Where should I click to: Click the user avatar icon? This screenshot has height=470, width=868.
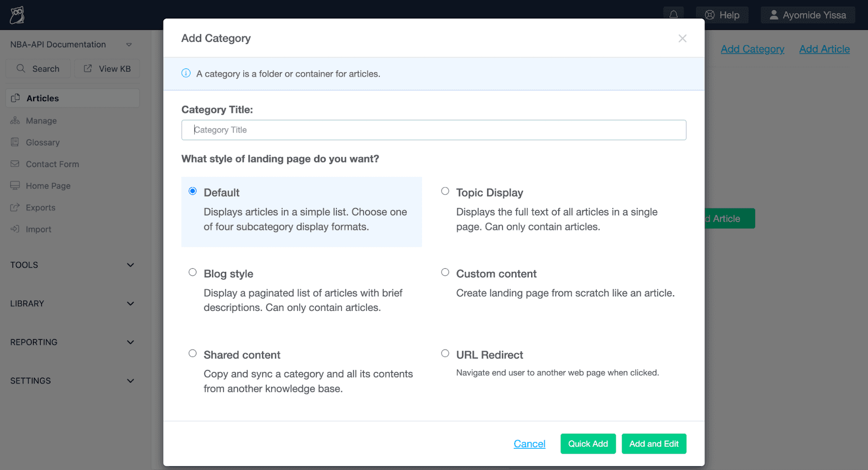click(774, 15)
